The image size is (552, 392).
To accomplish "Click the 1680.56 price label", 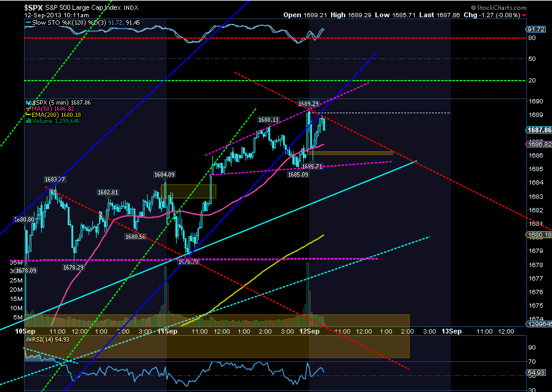I will point(135,237).
